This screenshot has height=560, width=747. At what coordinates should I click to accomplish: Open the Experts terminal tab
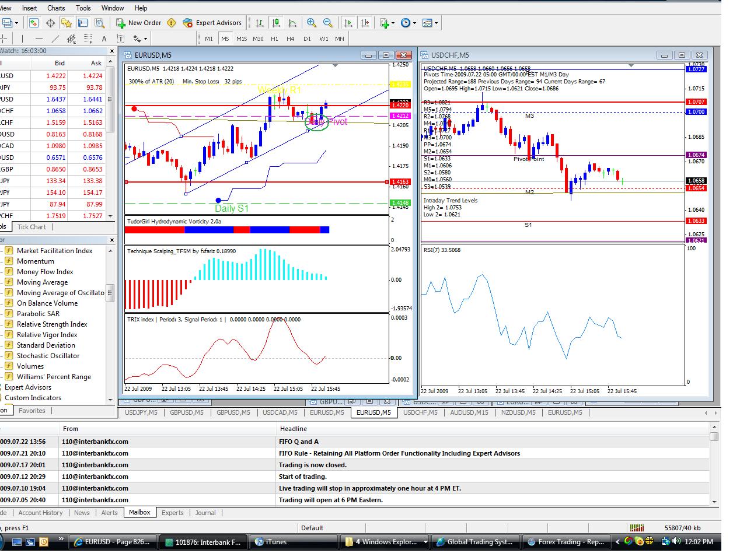pos(172,513)
